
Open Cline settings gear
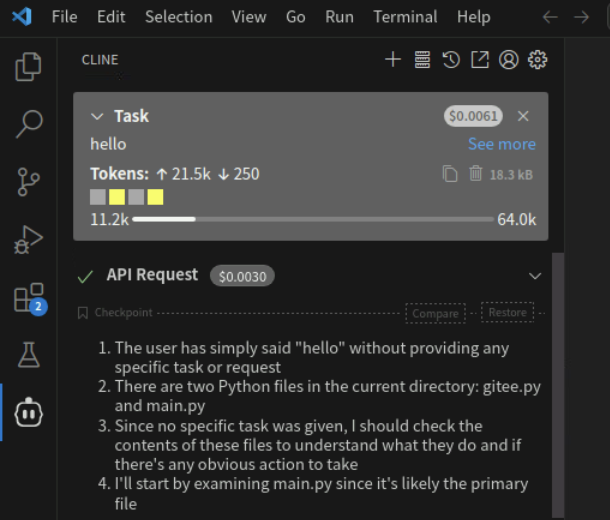pyautogui.click(x=538, y=60)
